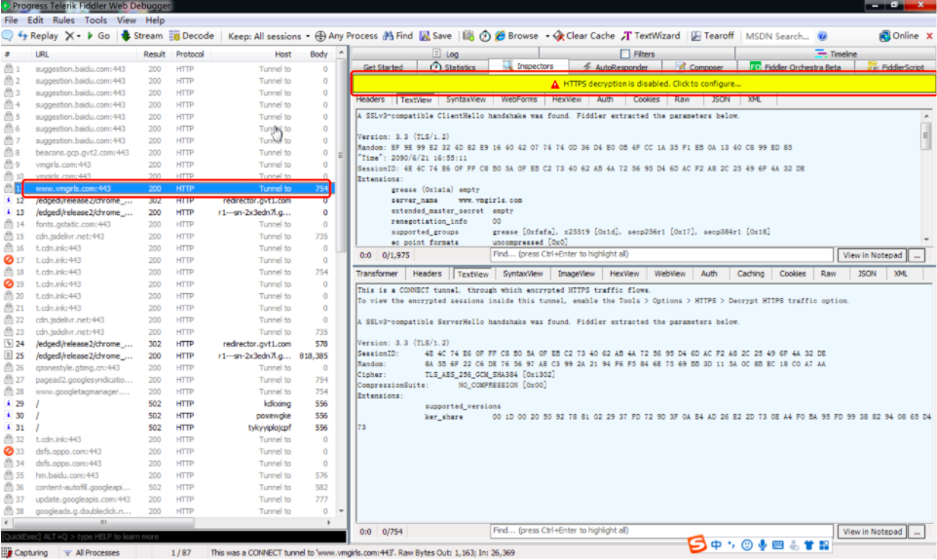Click the Sogou microphone voice input icon
937x560 pixels.
click(x=763, y=544)
